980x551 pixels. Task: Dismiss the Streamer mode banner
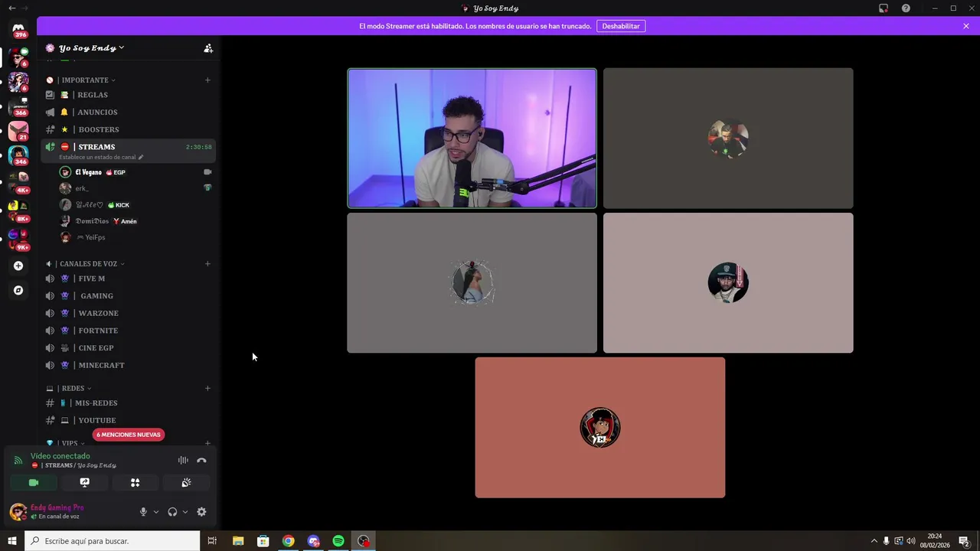tap(966, 26)
